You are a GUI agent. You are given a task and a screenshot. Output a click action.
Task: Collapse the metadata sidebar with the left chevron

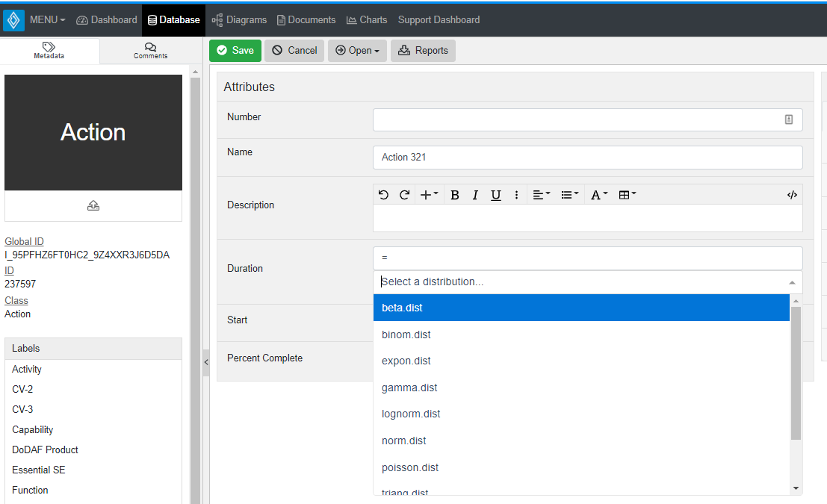(206, 361)
